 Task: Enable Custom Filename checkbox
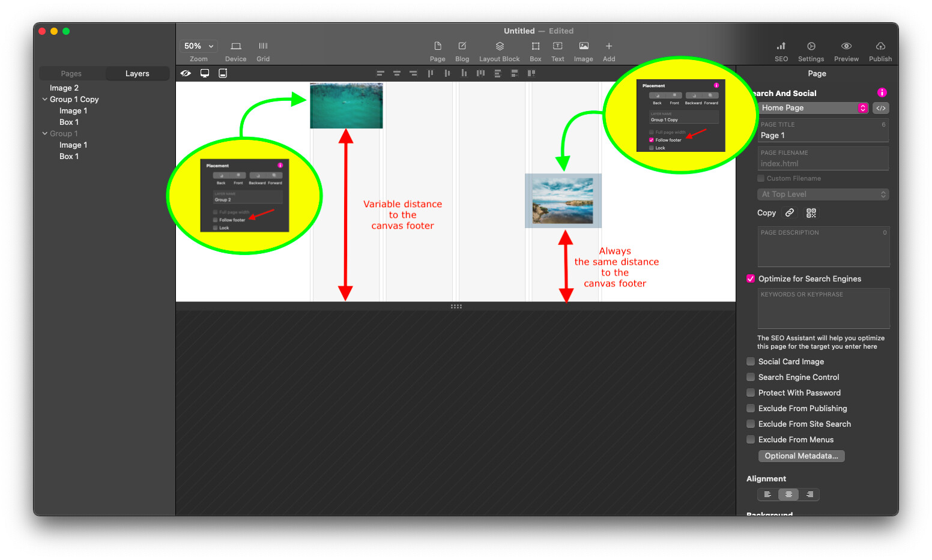tap(761, 178)
